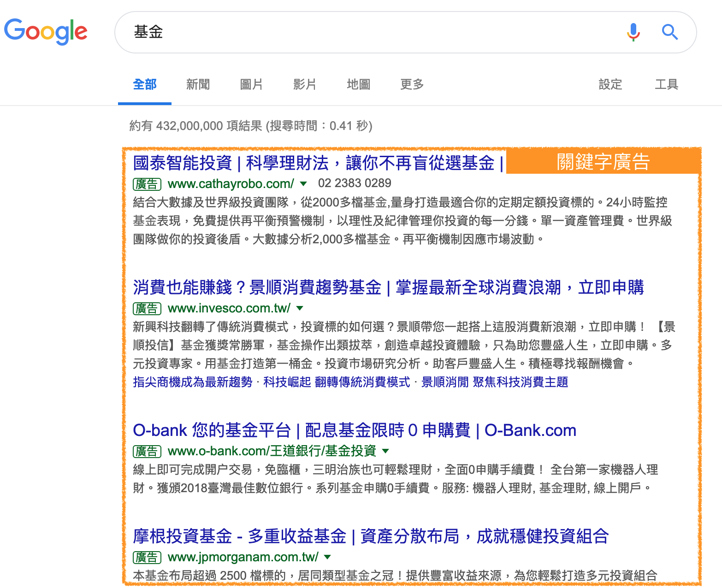Click the search field containing 基金
The height and width of the screenshot is (588, 722).
click(323, 32)
